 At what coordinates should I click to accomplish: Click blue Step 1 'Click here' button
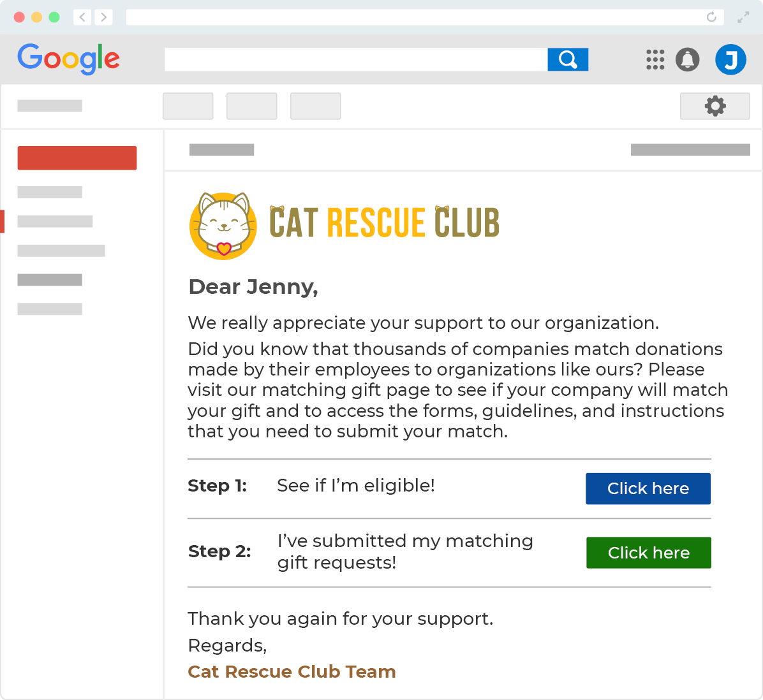point(648,488)
